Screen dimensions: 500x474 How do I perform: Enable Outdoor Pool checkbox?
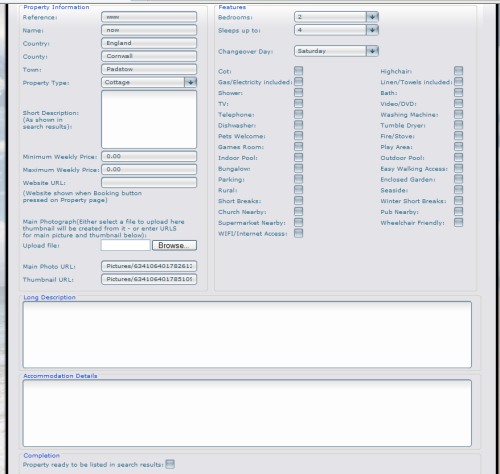click(x=459, y=157)
